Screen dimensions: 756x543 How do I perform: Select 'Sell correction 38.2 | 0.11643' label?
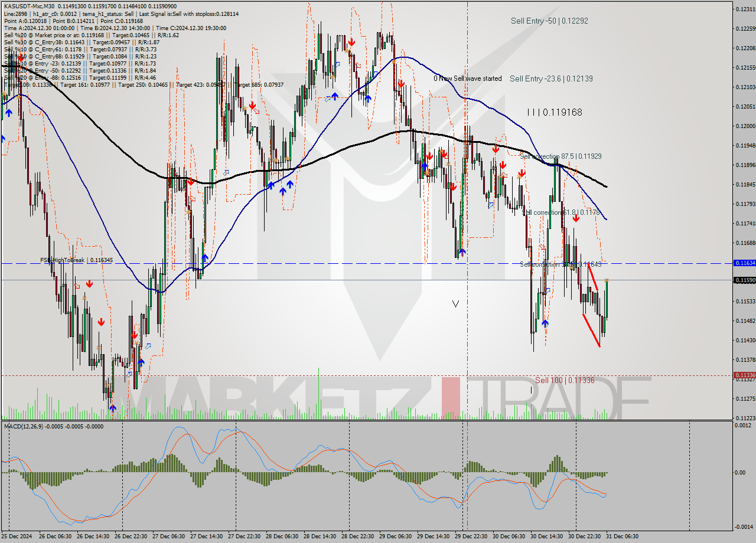click(561, 264)
